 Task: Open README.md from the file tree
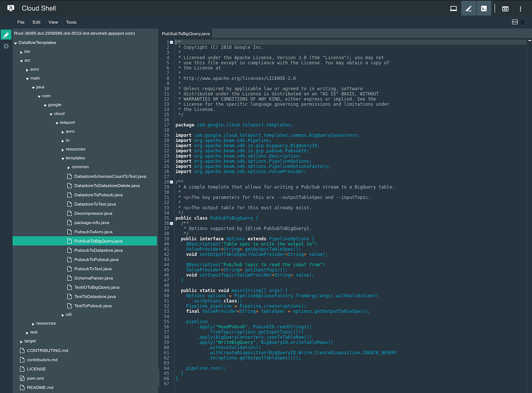coord(40,388)
